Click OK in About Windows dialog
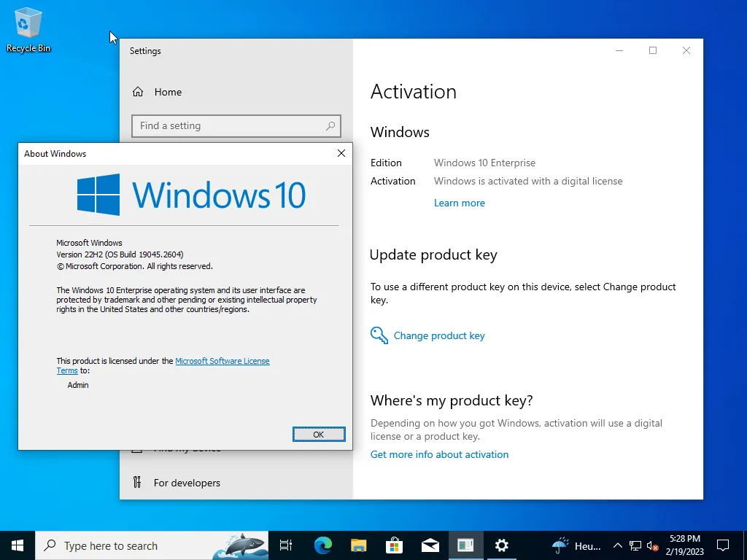Screen dimensions: 747x560 (319, 435)
